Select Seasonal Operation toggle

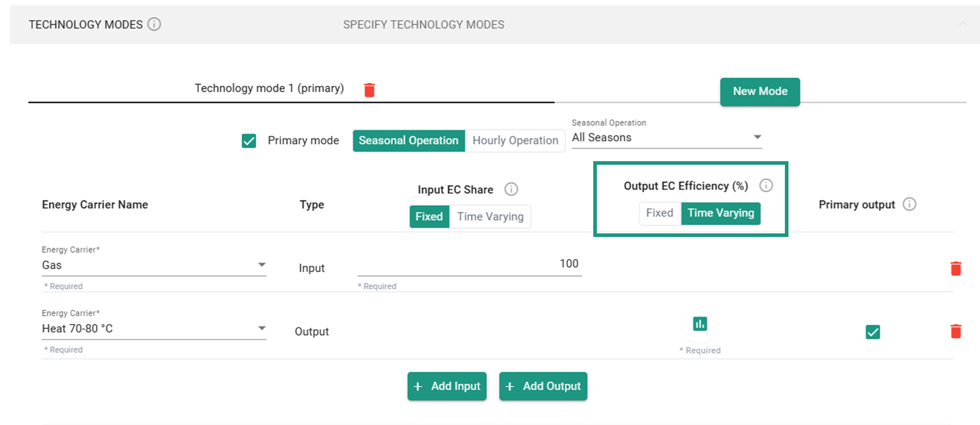[408, 141]
